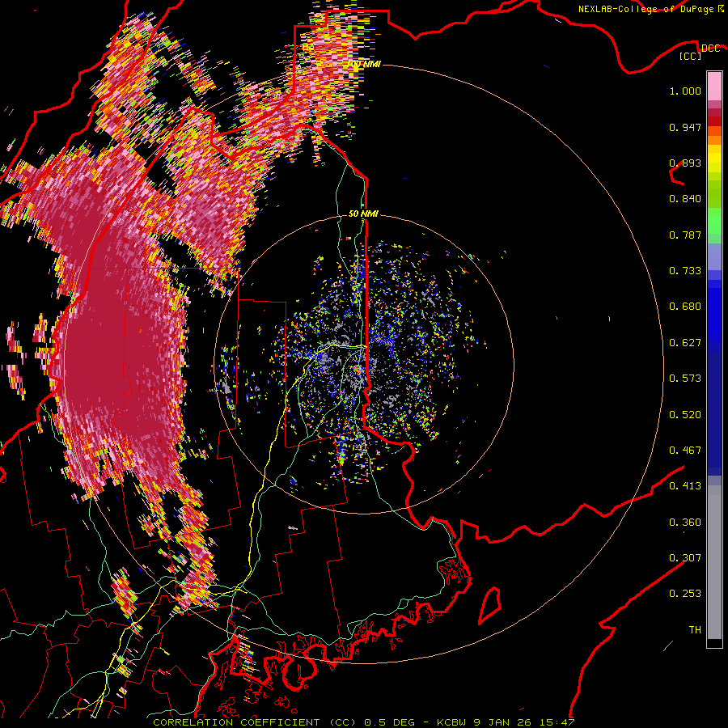Screen dimensions: 728x728
Task: Click the 0.840 legend value
Action: tap(685, 199)
